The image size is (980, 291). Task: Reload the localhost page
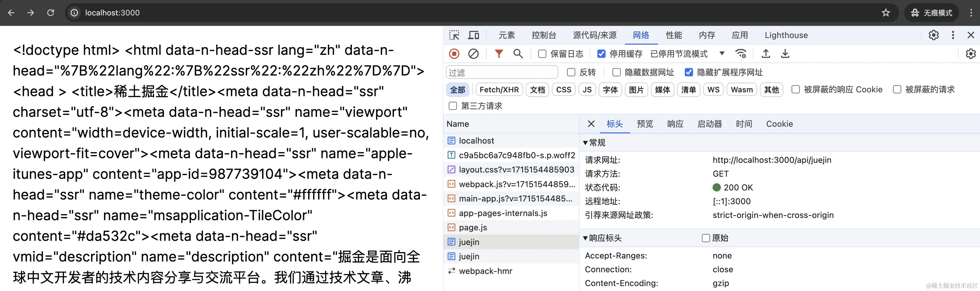(50, 13)
